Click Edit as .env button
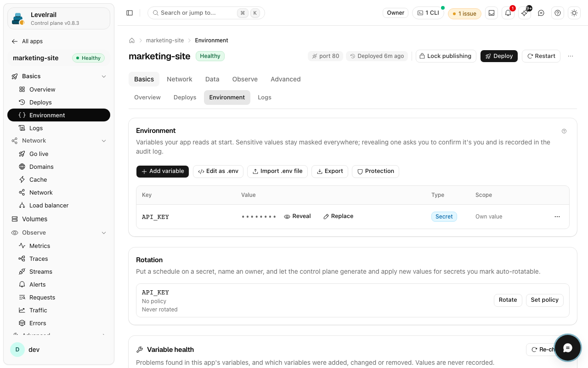 218,171
